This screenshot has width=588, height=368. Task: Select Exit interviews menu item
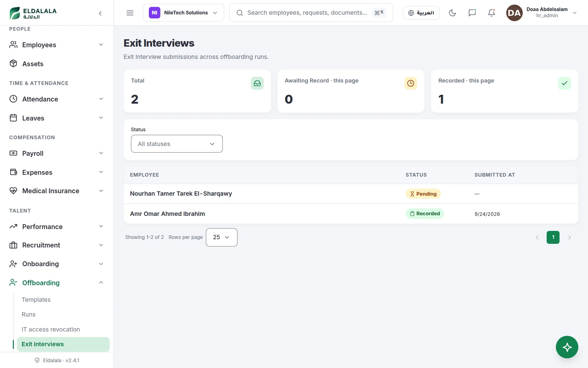63,344
